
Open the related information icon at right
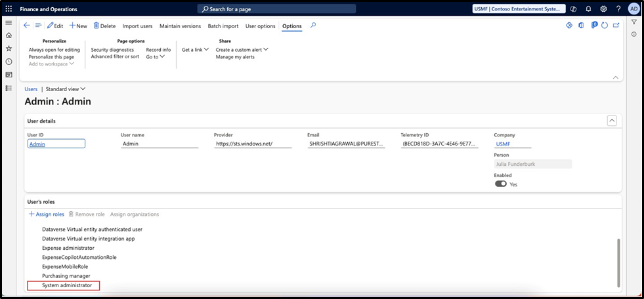click(633, 35)
